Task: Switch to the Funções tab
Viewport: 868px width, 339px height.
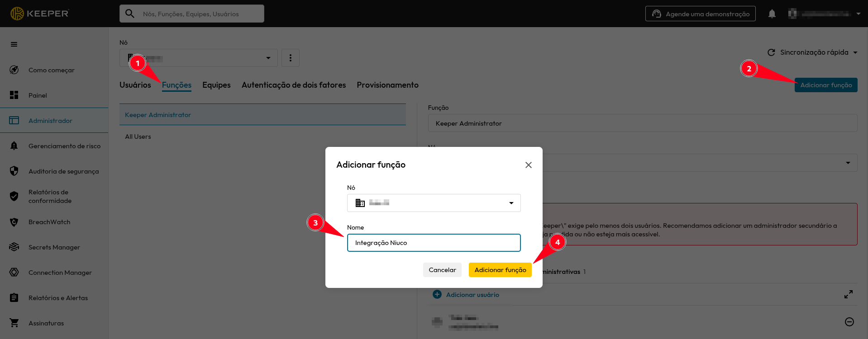Action: point(176,85)
